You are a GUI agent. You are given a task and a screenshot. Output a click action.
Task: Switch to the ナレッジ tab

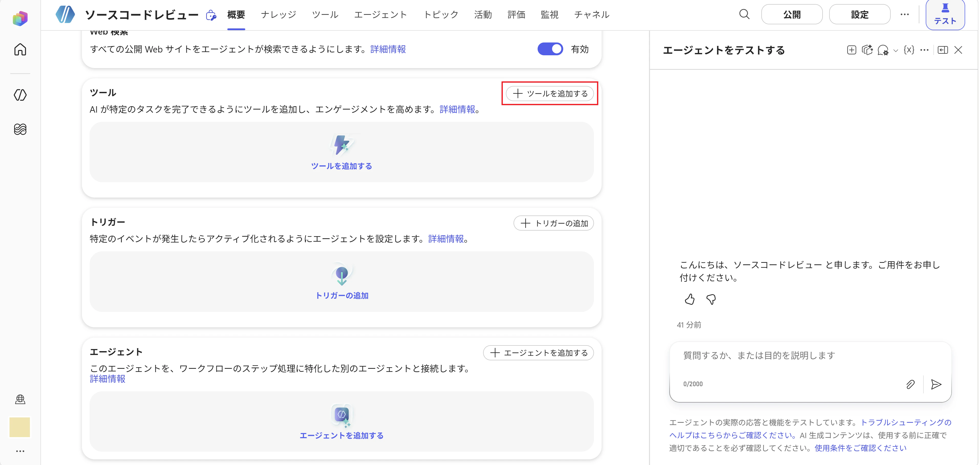click(x=279, y=14)
